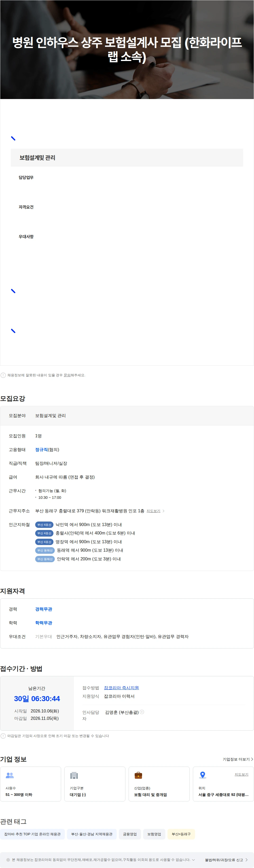Select the 부산>동래구 tag
254x868 pixels.
[181, 834]
